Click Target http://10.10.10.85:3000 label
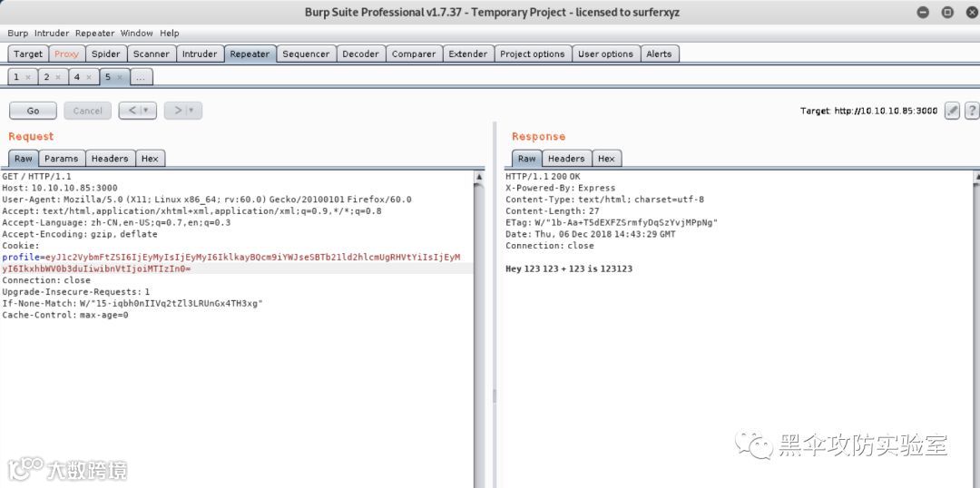Screen dimensions: 980x488 click(x=868, y=111)
